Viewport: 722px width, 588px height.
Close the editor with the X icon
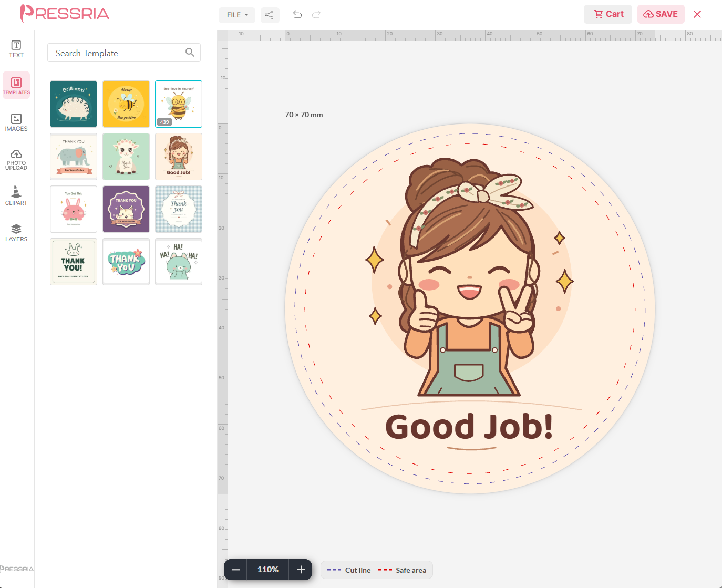point(697,14)
